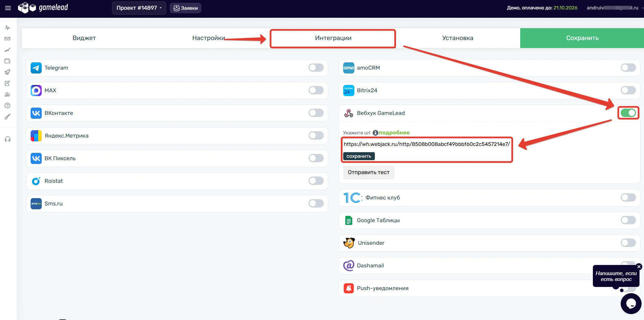This screenshot has height=320, width=644.
Task: Click the Bitrix24 integration icon
Action: pyautogui.click(x=348, y=91)
